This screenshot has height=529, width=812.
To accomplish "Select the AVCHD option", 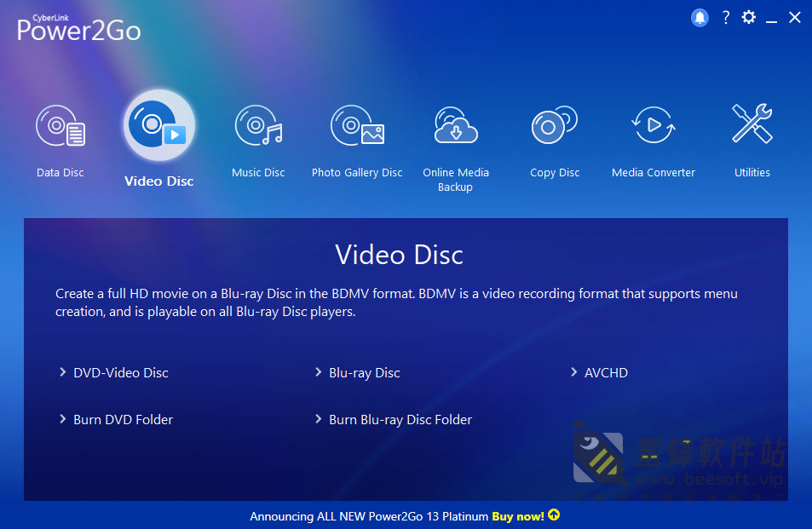I will (x=606, y=372).
